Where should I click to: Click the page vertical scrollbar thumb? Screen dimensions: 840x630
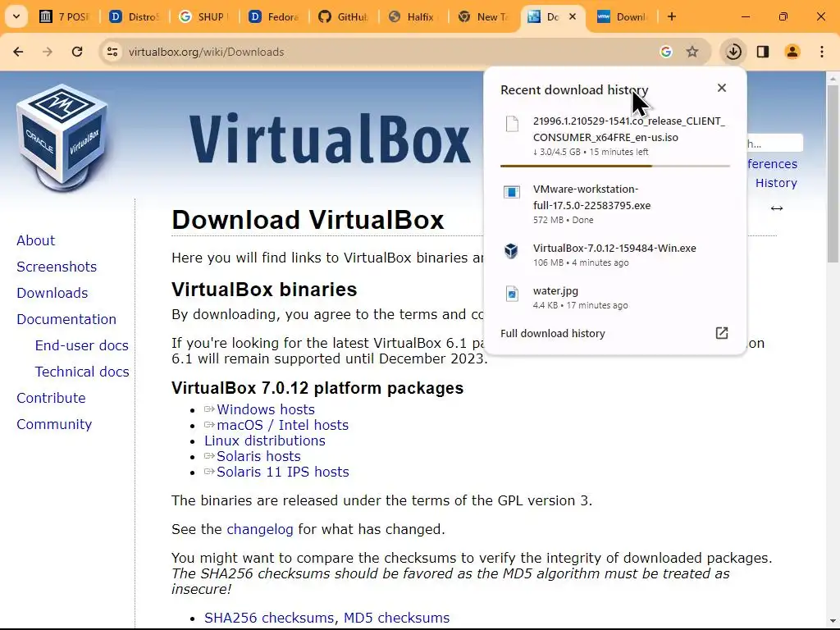(833, 172)
